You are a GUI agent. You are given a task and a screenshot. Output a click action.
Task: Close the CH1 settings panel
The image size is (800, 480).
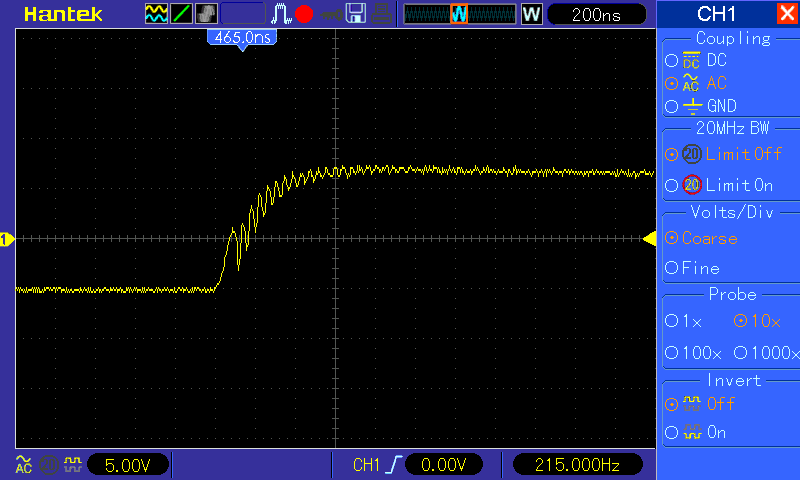point(787,13)
